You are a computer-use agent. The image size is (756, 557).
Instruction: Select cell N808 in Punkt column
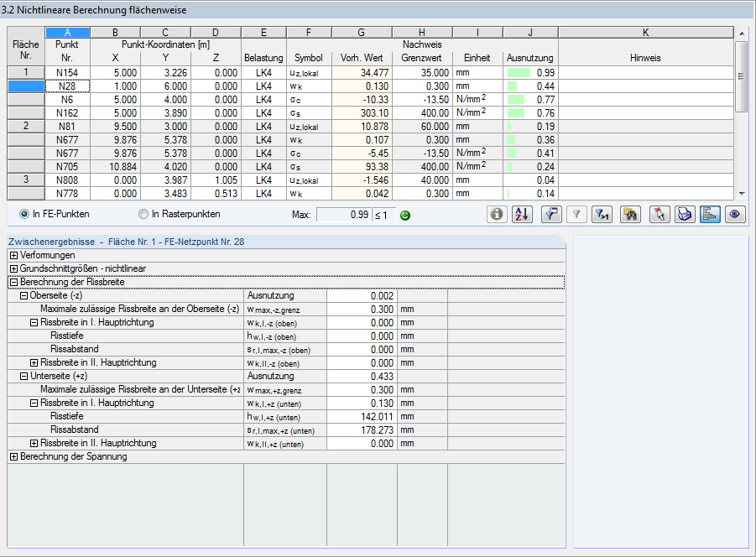pos(67,180)
